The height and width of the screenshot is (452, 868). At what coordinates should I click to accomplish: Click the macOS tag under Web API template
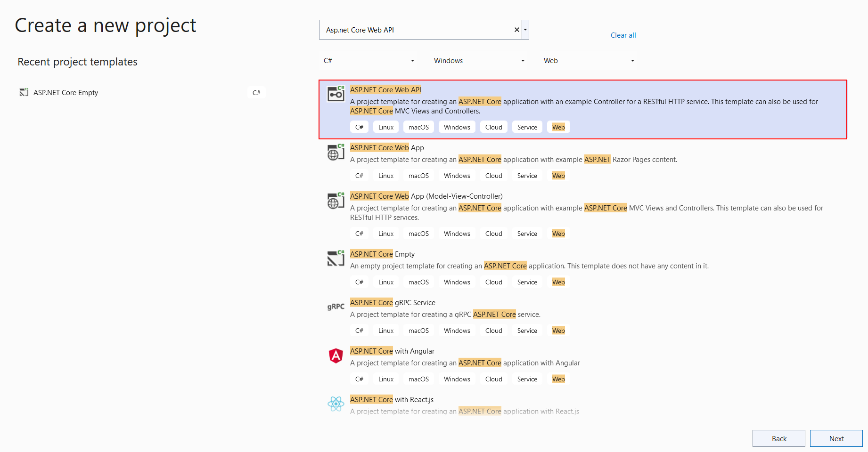418,127
